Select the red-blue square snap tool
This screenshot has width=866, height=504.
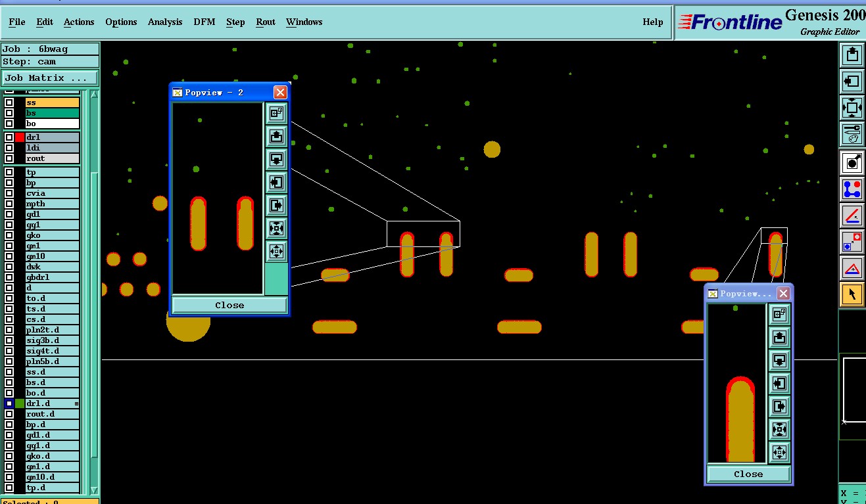(852, 241)
